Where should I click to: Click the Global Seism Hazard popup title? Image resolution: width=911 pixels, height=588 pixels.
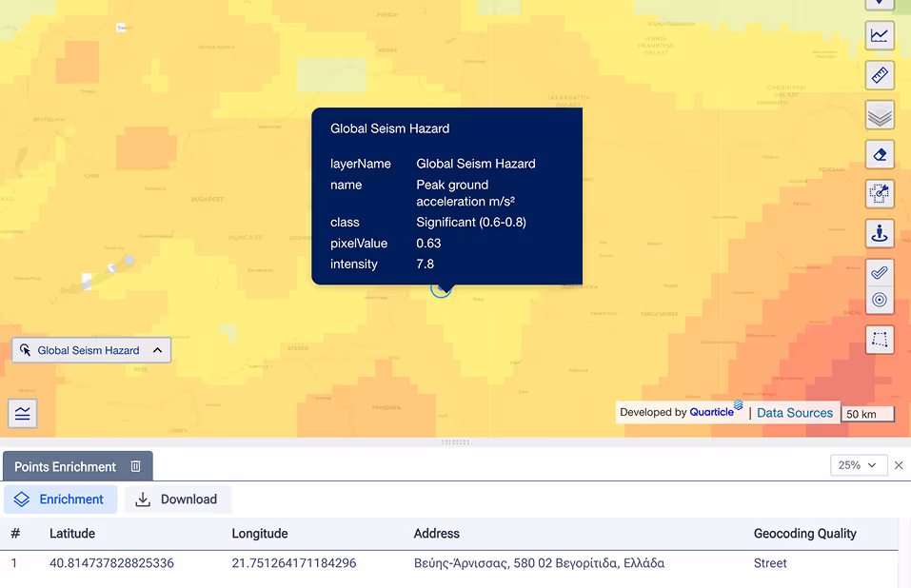click(390, 128)
